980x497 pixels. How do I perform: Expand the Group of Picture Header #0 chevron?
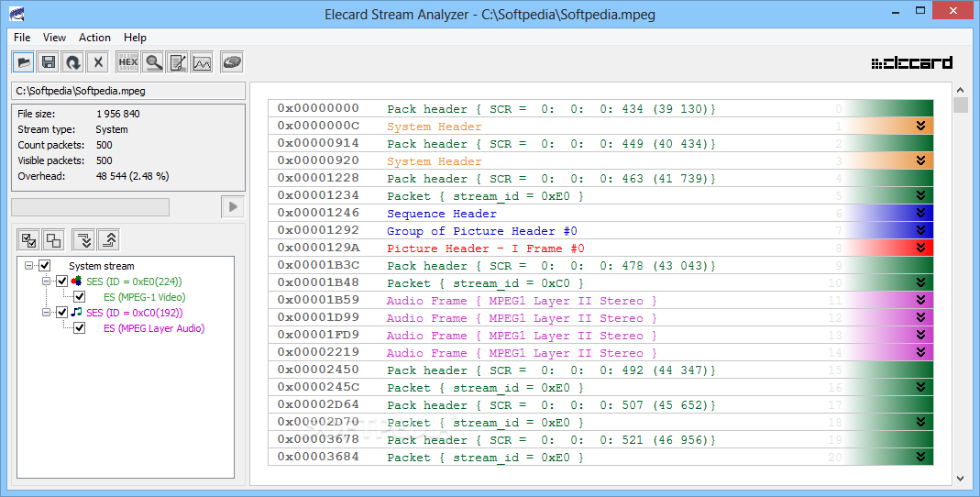coord(920,231)
